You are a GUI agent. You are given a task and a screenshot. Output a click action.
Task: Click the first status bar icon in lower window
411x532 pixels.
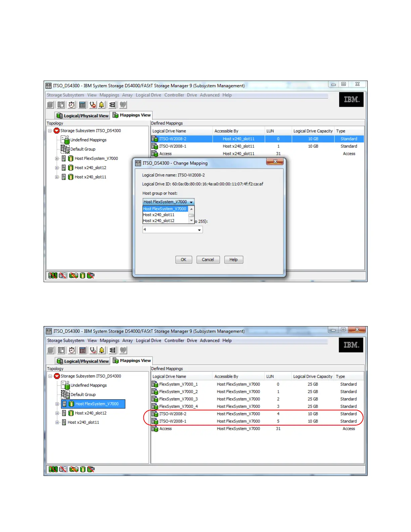click(53, 469)
